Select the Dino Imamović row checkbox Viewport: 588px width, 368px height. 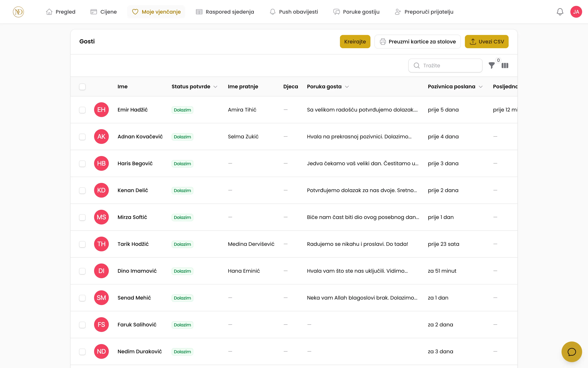82,271
